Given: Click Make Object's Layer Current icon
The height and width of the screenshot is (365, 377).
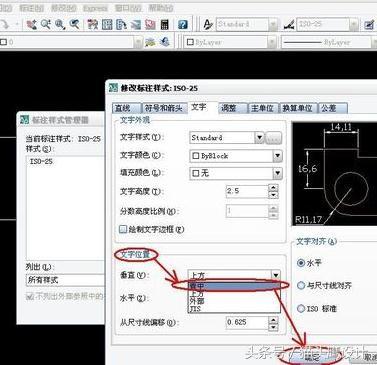Looking at the screenshot, I should click(150, 42).
